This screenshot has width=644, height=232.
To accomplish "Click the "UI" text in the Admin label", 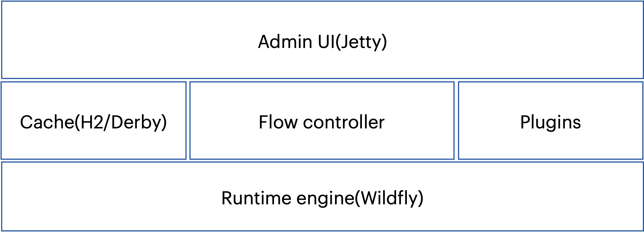I will click(x=326, y=42).
